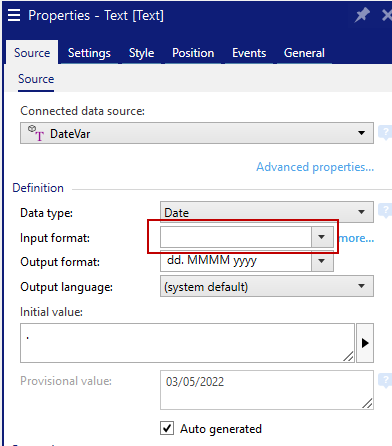
Task: Click inside the Initial value text box
Action: pyautogui.click(x=187, y=343)
